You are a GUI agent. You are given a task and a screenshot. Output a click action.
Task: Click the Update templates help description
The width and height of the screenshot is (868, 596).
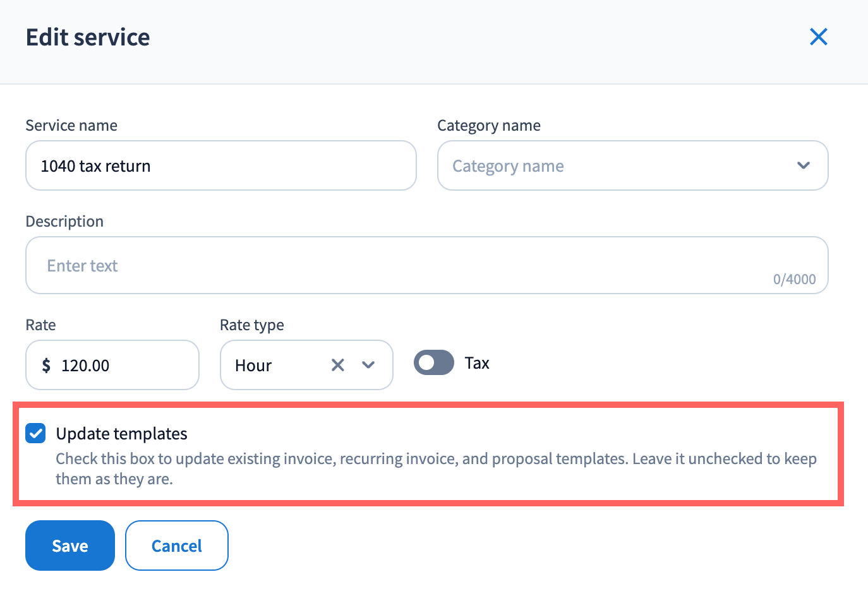click(x=436, y=468)
